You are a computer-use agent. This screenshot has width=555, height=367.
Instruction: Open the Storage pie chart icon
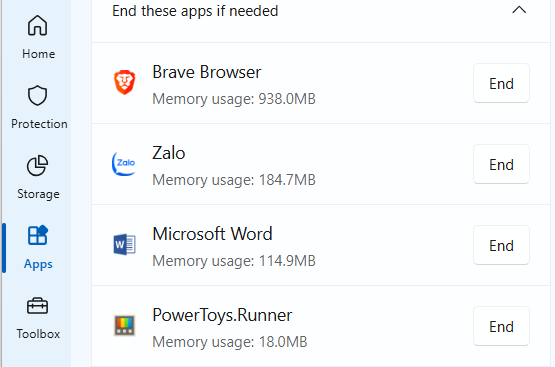[38, 166]
